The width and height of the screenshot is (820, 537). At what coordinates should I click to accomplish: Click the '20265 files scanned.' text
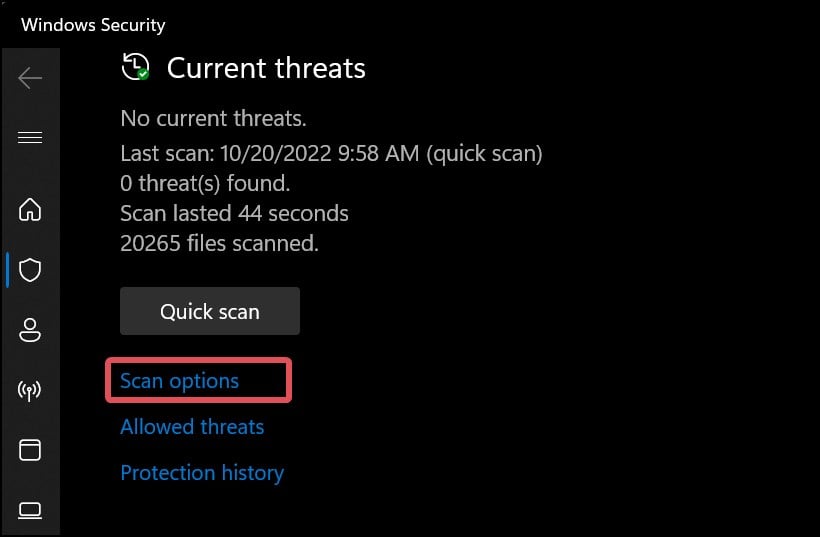[x=219, y=242]
